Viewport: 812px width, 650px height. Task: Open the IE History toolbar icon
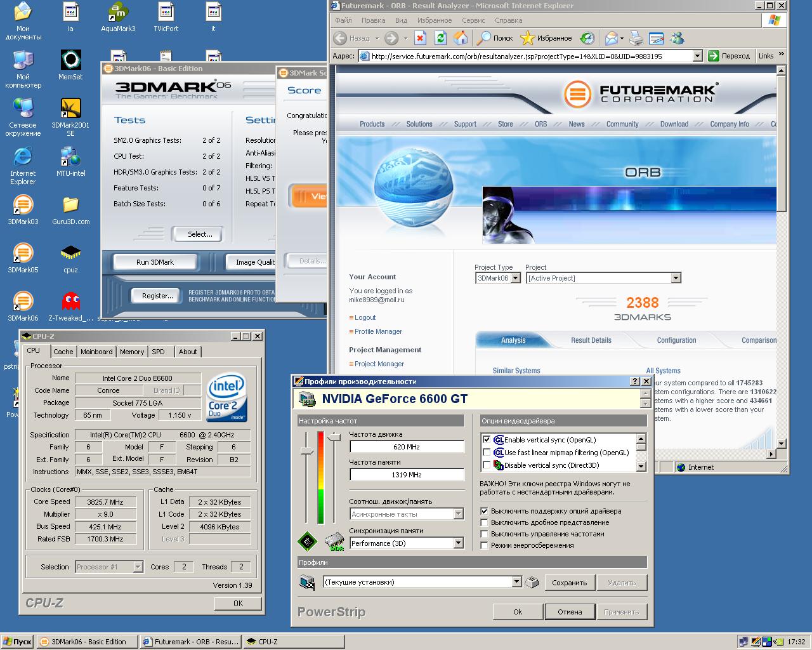coord(587,38)
